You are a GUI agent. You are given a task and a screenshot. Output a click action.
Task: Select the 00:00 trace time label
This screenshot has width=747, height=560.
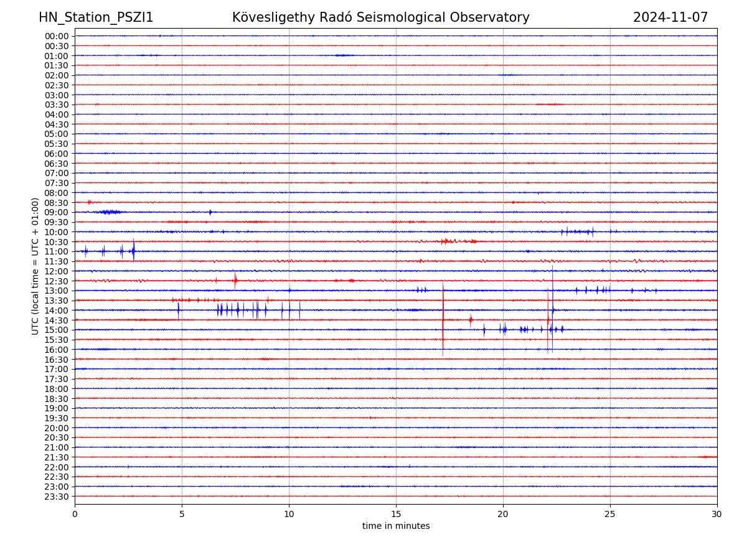(x=57, y=36)
